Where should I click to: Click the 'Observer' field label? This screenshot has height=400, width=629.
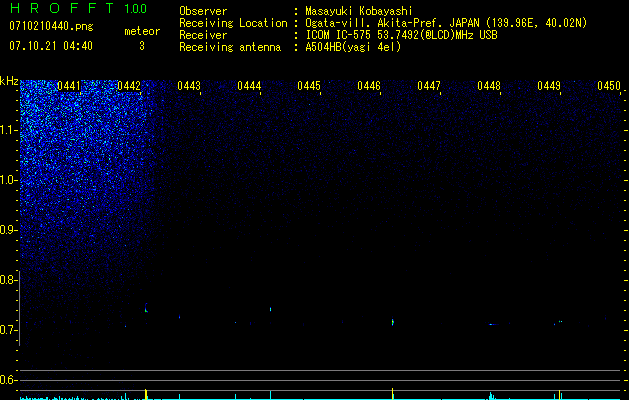coord(203,11)
